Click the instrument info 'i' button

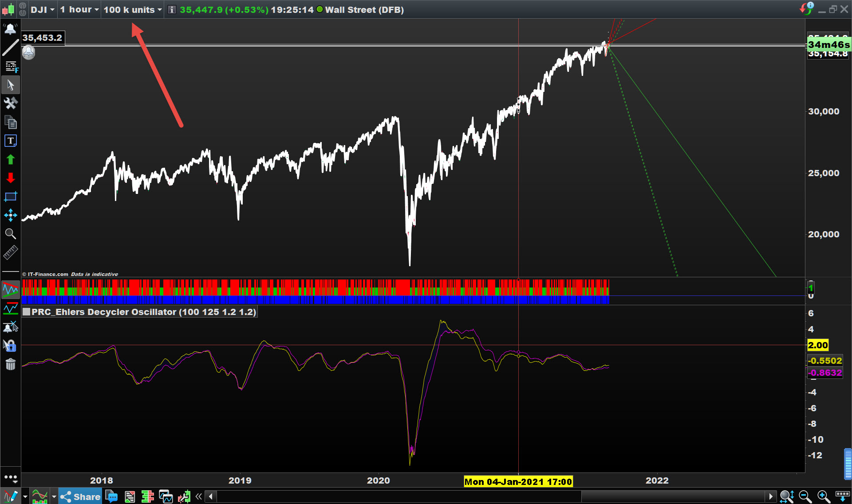172,10
